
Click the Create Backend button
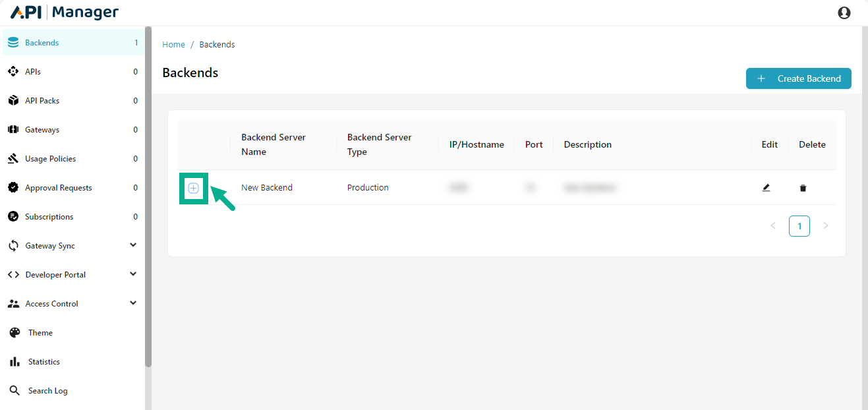tap(798, 78)
